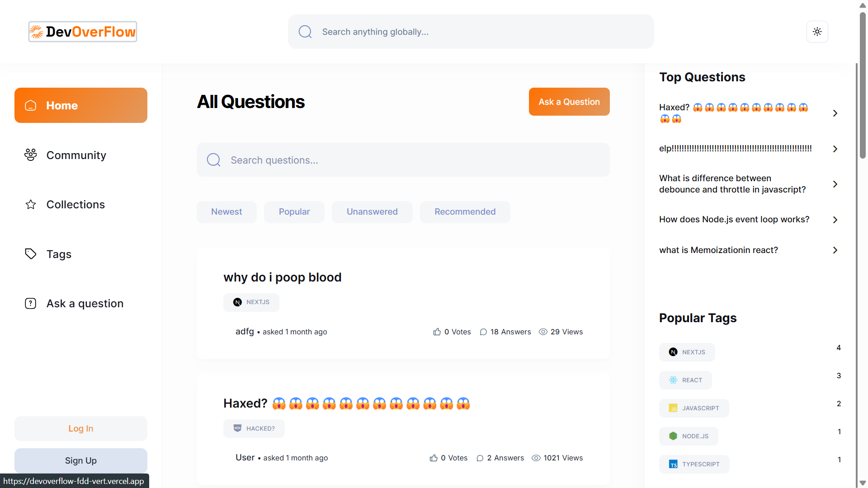Click the global search magnifier icon
Screen dimensions: 868x488
305,32
